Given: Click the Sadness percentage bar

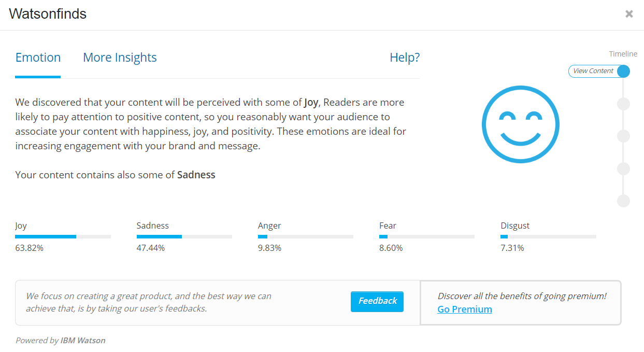Looking at the screenshot, I should click(x=184, y=236).
